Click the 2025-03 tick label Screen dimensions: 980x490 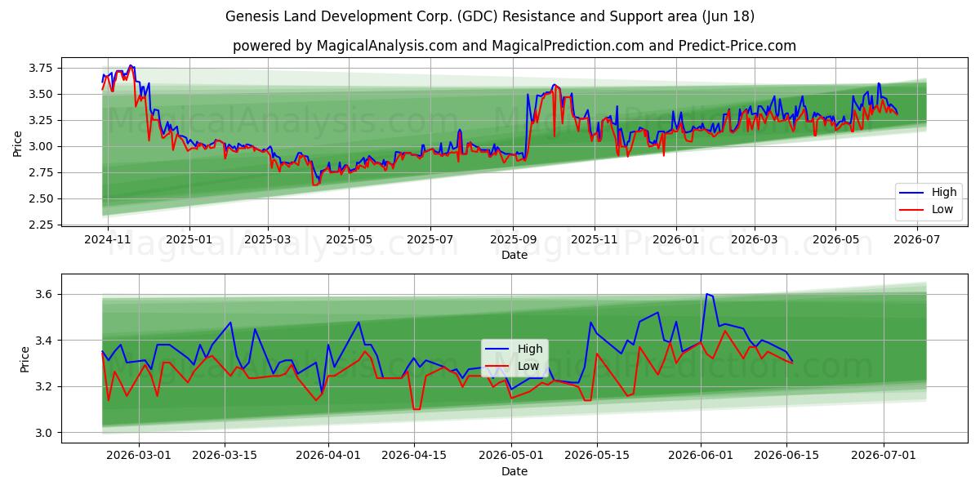click(x=269, y=239)
